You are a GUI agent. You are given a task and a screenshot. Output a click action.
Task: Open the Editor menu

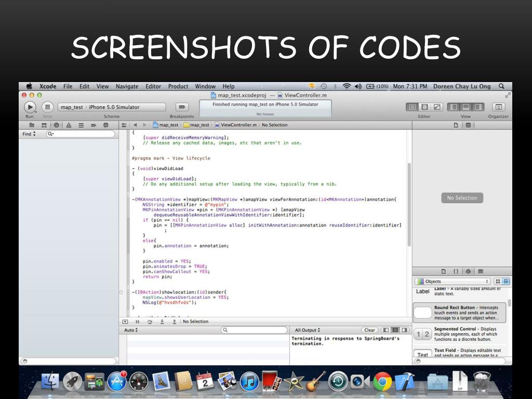pyautogui.click(x=153, y=87)
